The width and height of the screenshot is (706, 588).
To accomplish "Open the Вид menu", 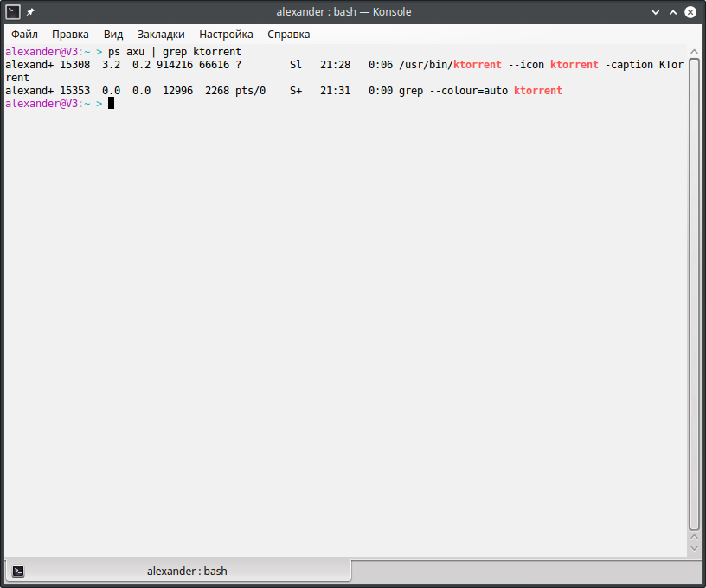I will click(113, 35).
